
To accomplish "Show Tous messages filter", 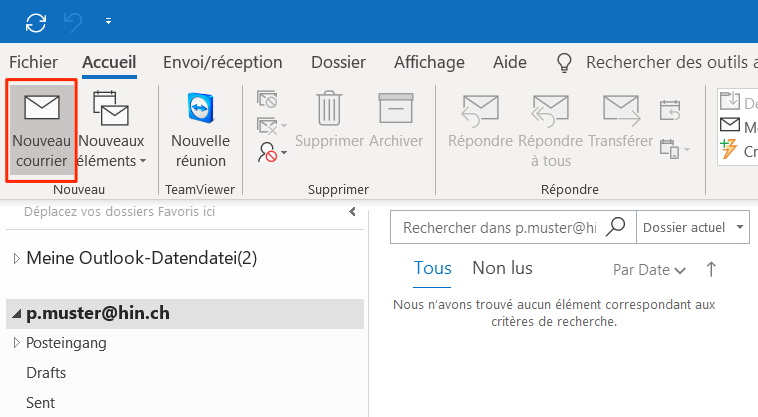I will 433,268.
